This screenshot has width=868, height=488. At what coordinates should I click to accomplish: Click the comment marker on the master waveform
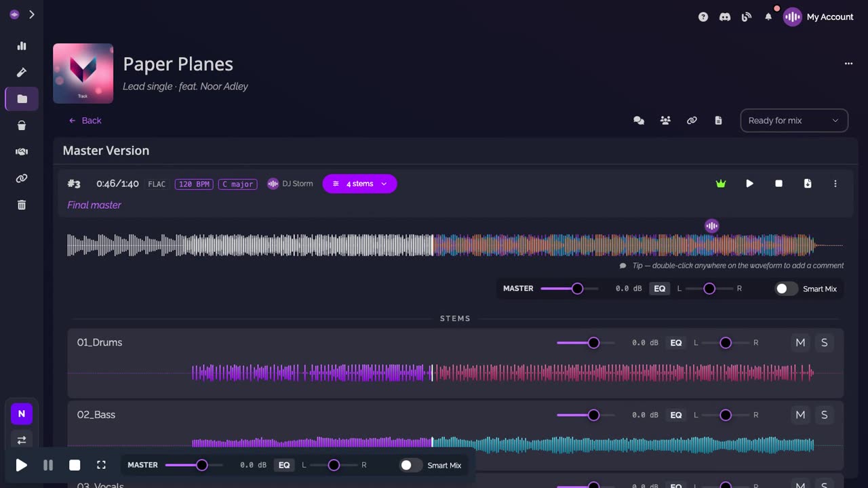coord(711,226)
